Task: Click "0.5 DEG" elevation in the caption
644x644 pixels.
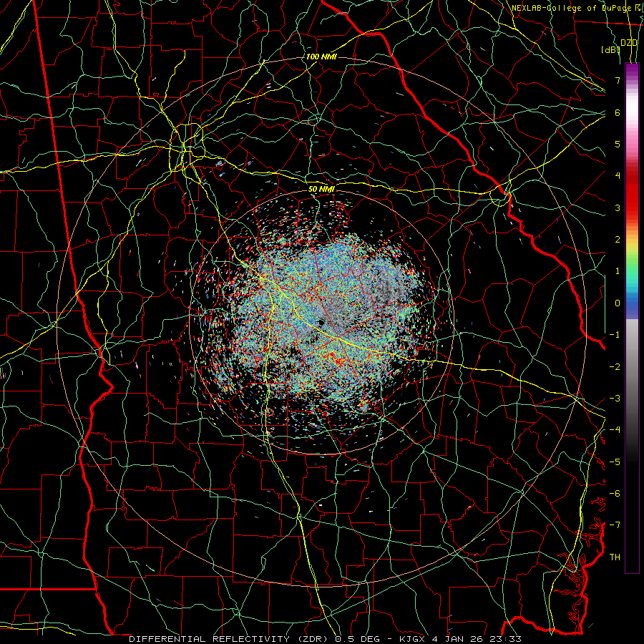Action: point(356,639)
